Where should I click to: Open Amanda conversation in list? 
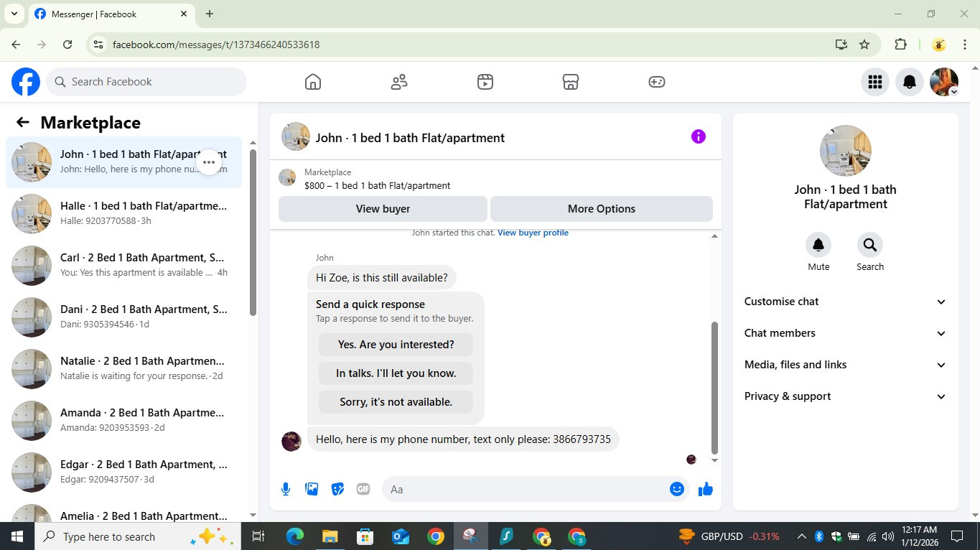point(123,421)
